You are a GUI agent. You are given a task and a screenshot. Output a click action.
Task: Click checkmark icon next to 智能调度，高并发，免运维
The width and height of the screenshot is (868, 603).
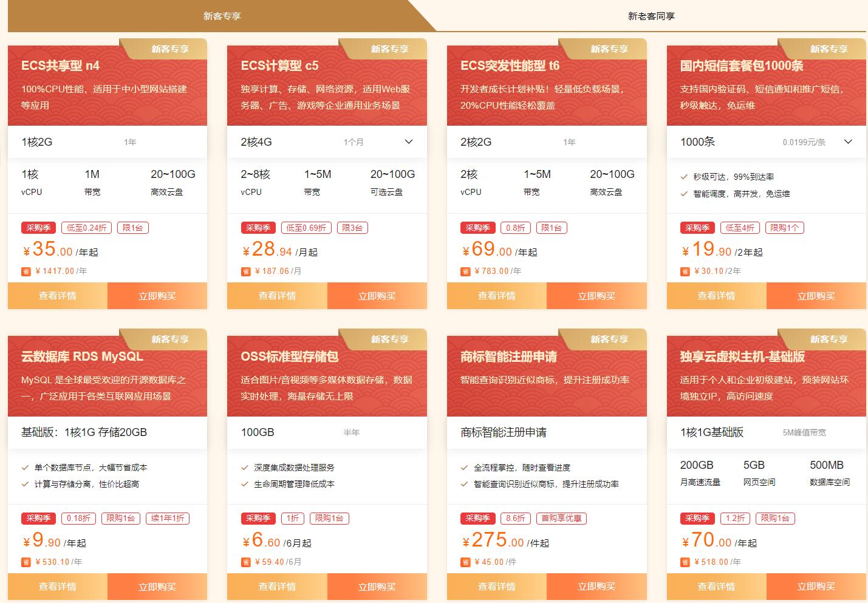[x=684, y=194]
